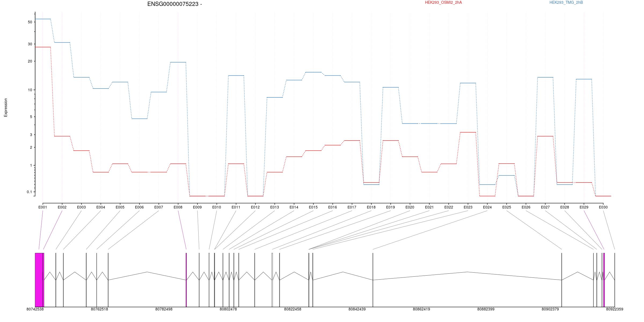Click exon label E002

point(62,207)
